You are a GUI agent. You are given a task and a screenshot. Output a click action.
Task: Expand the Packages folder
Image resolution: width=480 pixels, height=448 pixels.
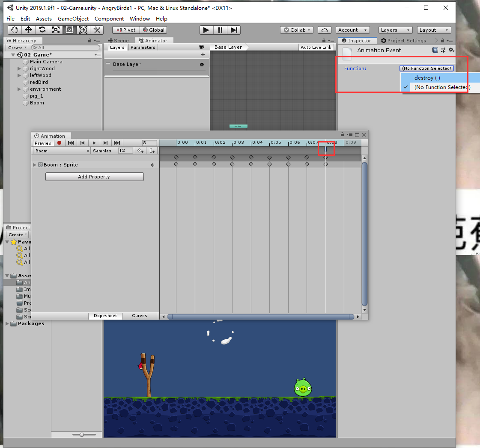pos(7,323)
